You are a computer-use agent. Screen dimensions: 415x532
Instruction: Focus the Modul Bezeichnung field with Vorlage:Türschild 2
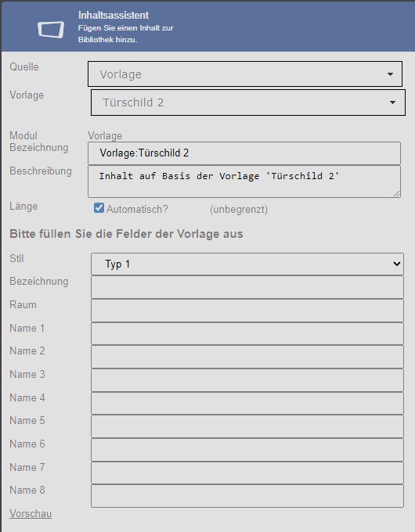click(x=244, y=153)
